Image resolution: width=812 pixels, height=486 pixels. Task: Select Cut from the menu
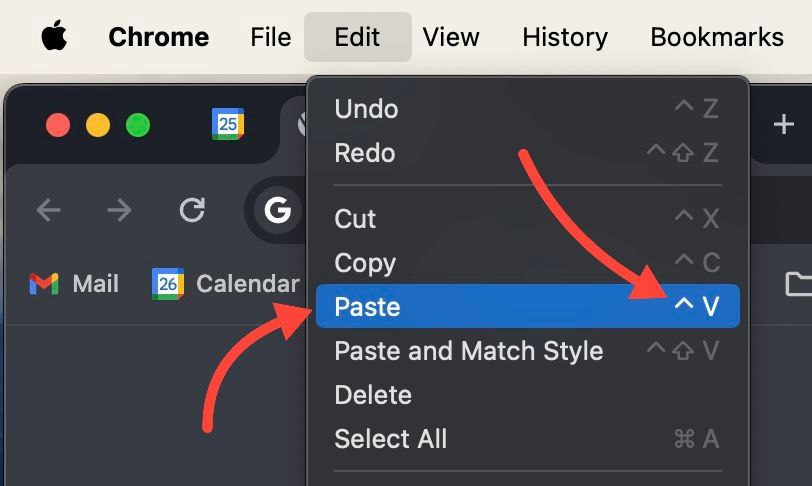(528, 218)
